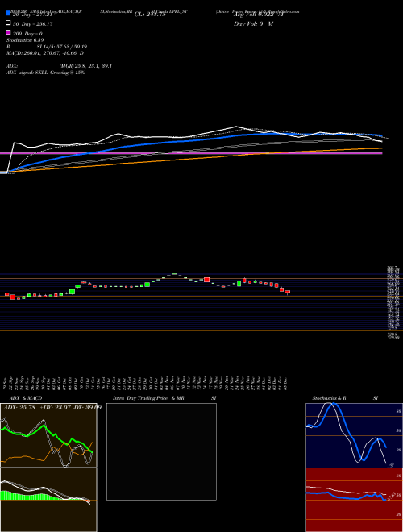
Task: Click the magenta 200 Day legend swatch
Action: [8, 32]
